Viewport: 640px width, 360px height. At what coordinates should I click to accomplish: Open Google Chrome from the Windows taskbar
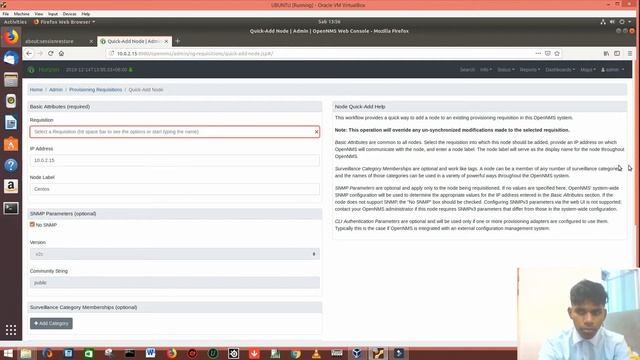coord(296,353)
